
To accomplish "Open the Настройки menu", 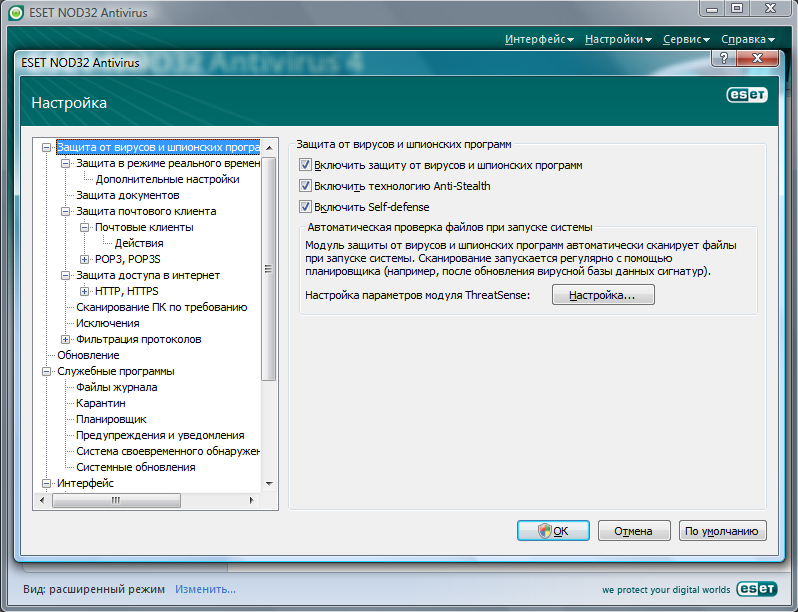I will point(618,39).
